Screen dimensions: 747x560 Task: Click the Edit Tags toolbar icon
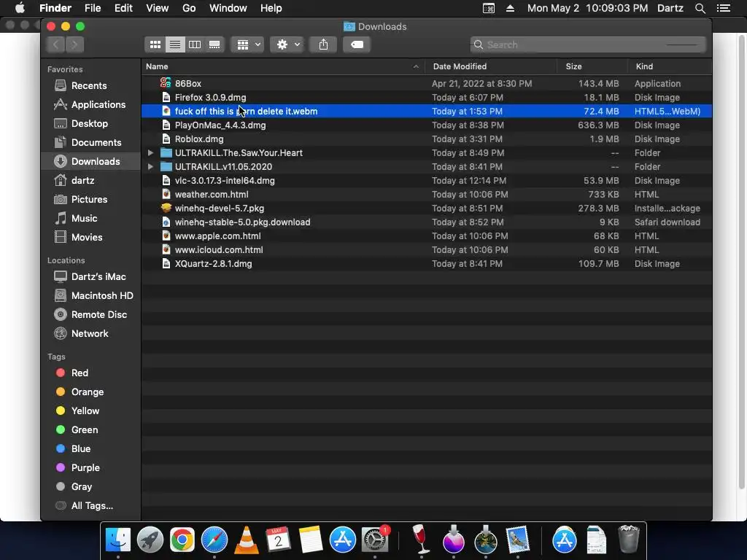357,44
